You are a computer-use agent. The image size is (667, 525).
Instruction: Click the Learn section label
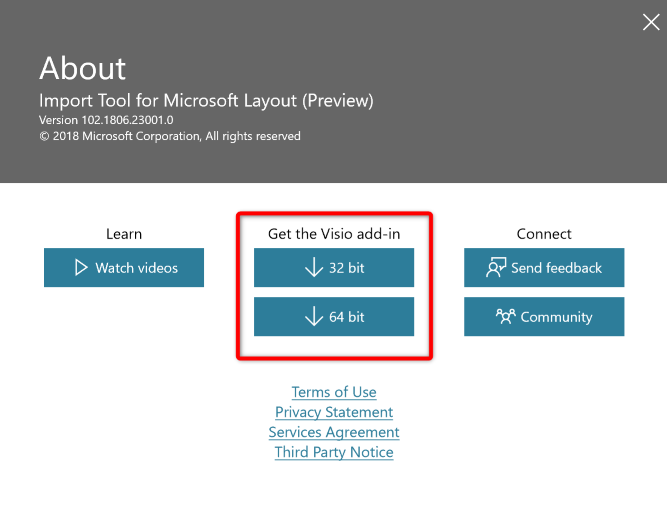(124, 234)
